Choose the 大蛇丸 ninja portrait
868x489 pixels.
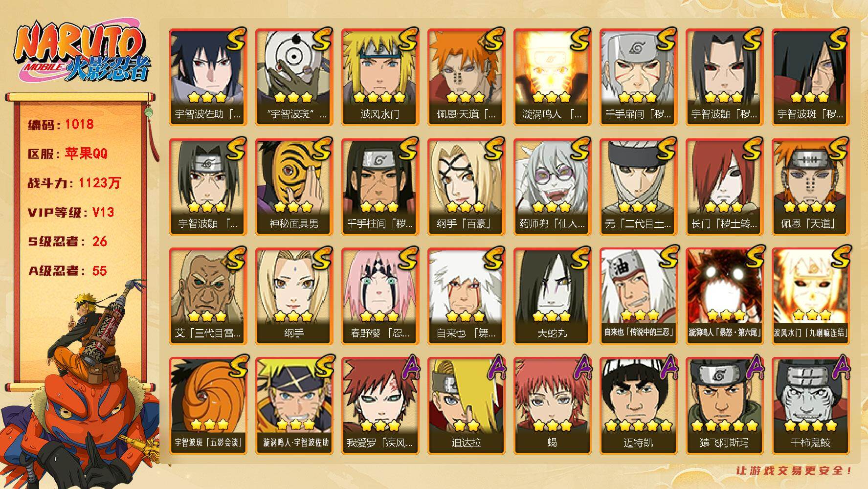552,296
